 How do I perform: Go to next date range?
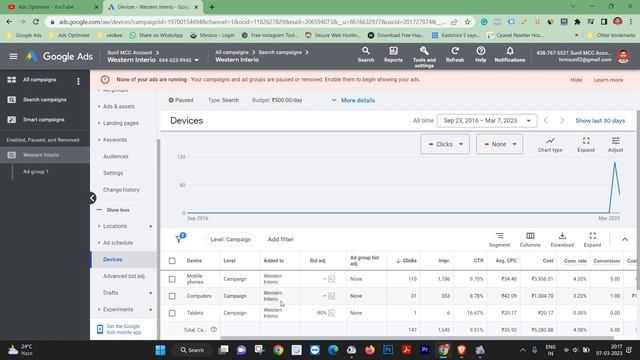562,121
